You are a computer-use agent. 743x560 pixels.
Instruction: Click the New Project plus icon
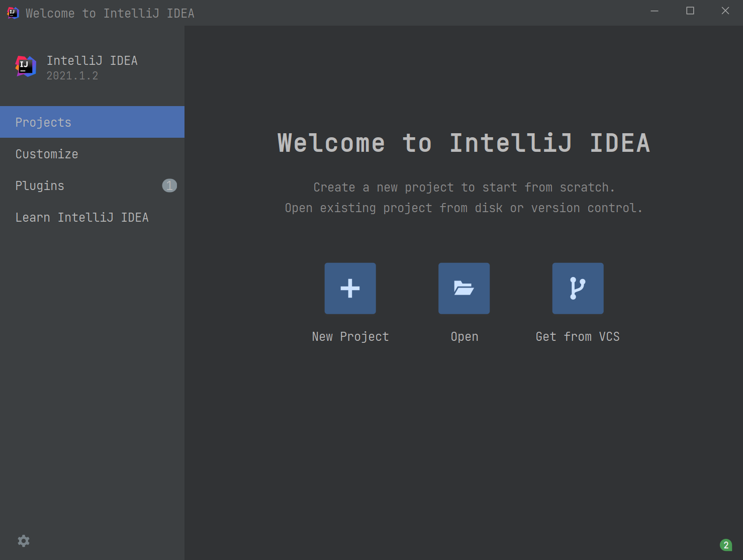pos(350,288)
